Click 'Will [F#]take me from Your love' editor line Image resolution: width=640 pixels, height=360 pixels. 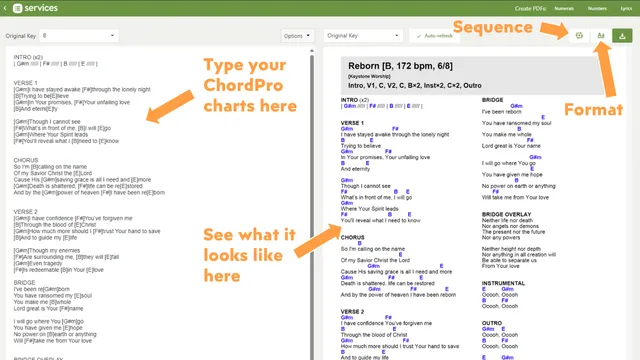pos(52,341)
